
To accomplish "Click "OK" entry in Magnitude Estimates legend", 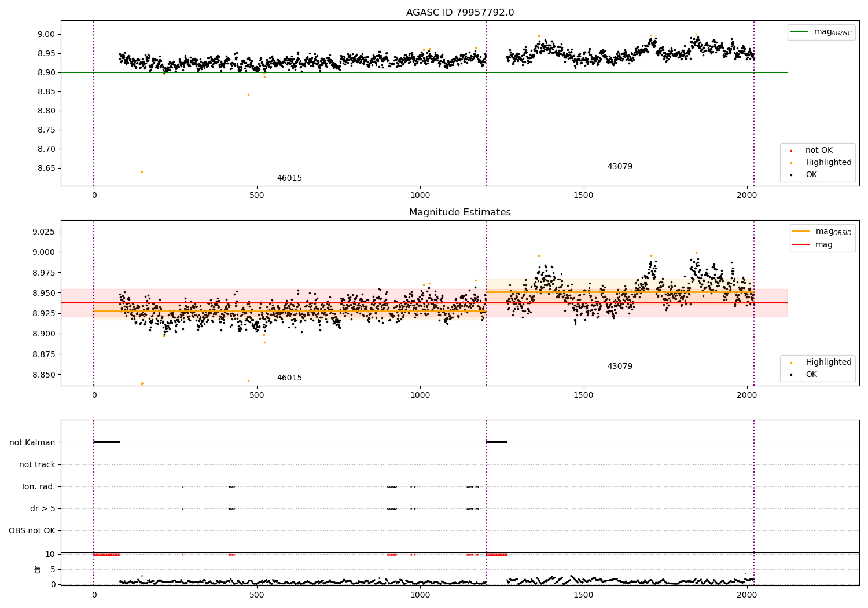I will [811, 375].
